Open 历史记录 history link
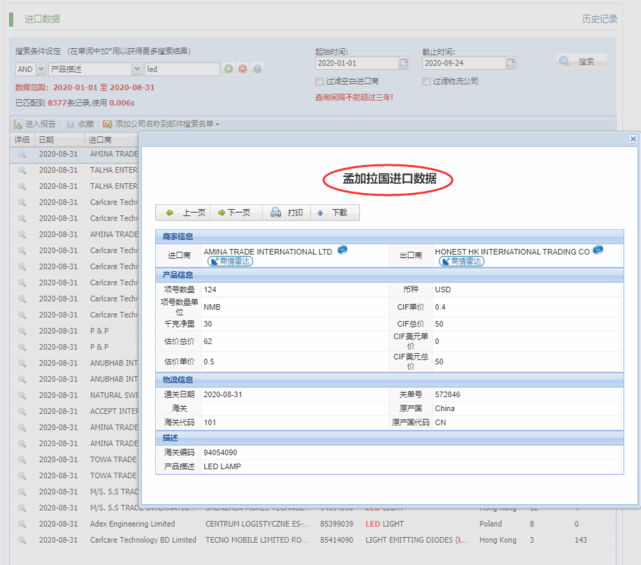Image resolution: width=641 pixels, height=565 pixels. [x=599, y=18]
